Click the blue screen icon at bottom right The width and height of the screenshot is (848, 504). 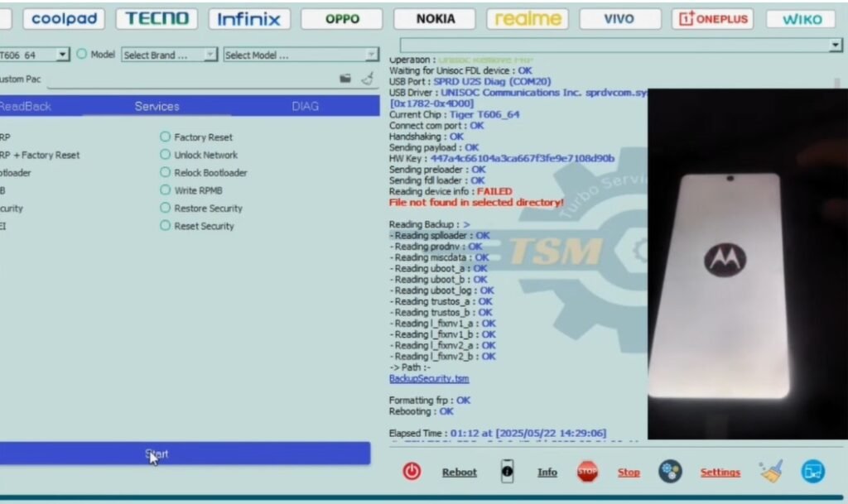click(x=813, y=472)
